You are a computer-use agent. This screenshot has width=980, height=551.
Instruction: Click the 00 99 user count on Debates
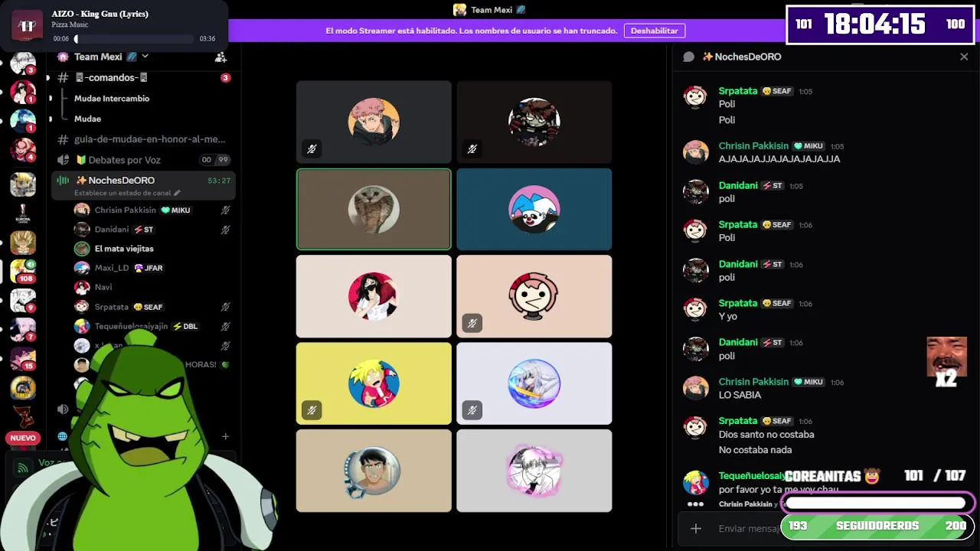[x=214, y=160]
